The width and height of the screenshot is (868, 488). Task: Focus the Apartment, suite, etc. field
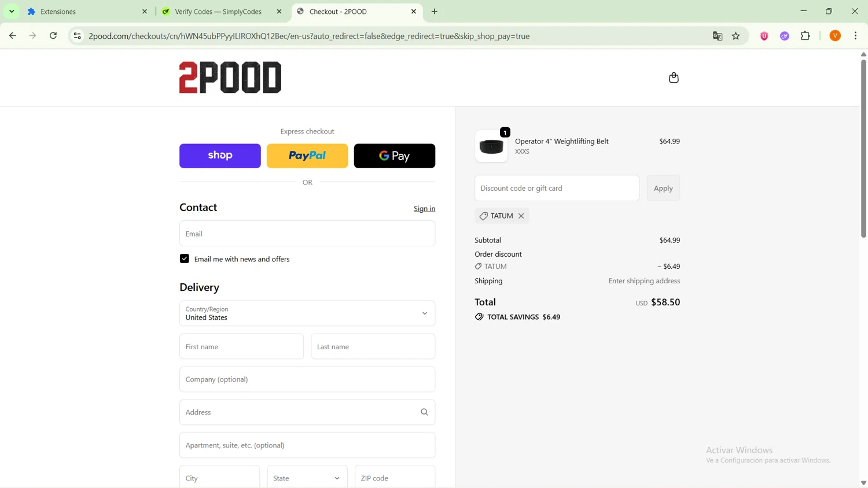point(307,445)
